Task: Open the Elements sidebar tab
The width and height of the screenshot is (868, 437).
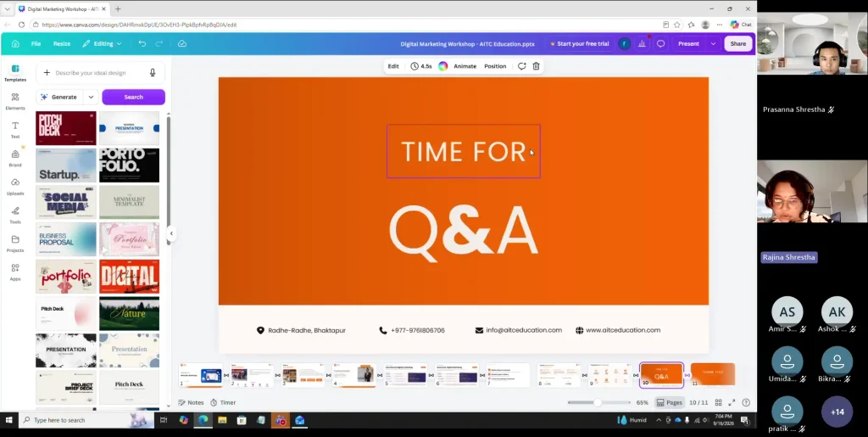Action: click(x=15, y=101)
